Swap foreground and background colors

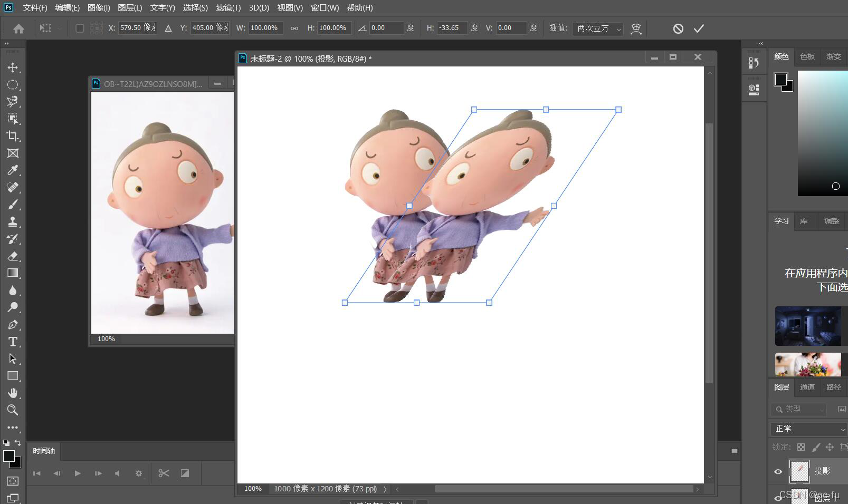coord(18,443)
